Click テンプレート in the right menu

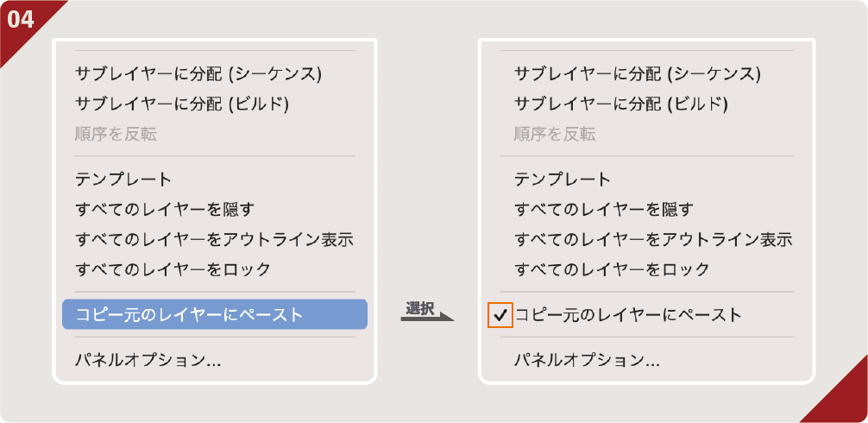(563, 180)
